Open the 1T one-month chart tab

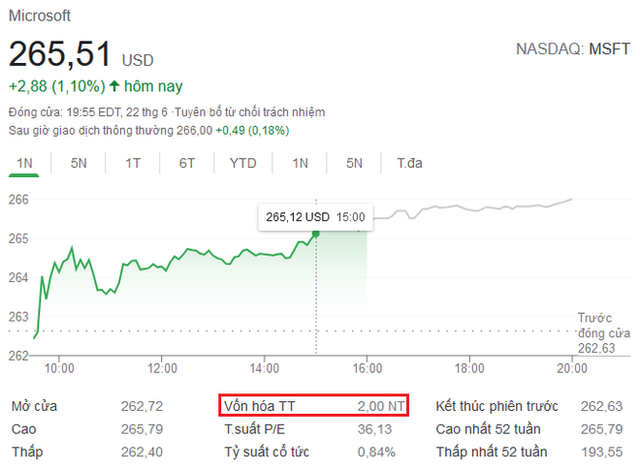click(x=132, y=163)
